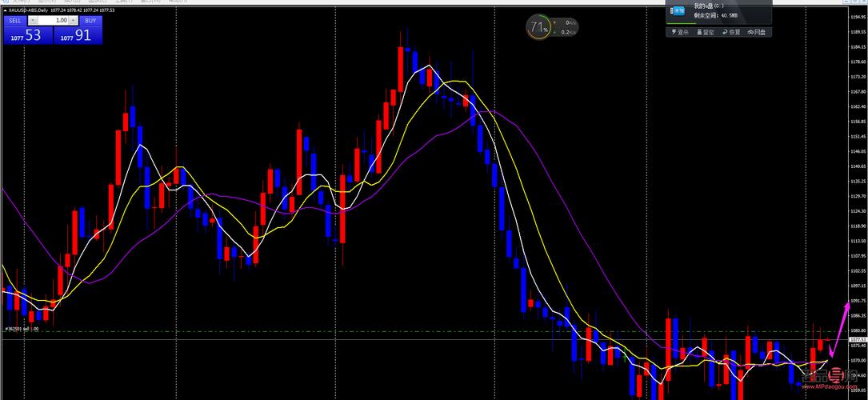Click the 查杀 scan button in USB popup

[680, 32]
